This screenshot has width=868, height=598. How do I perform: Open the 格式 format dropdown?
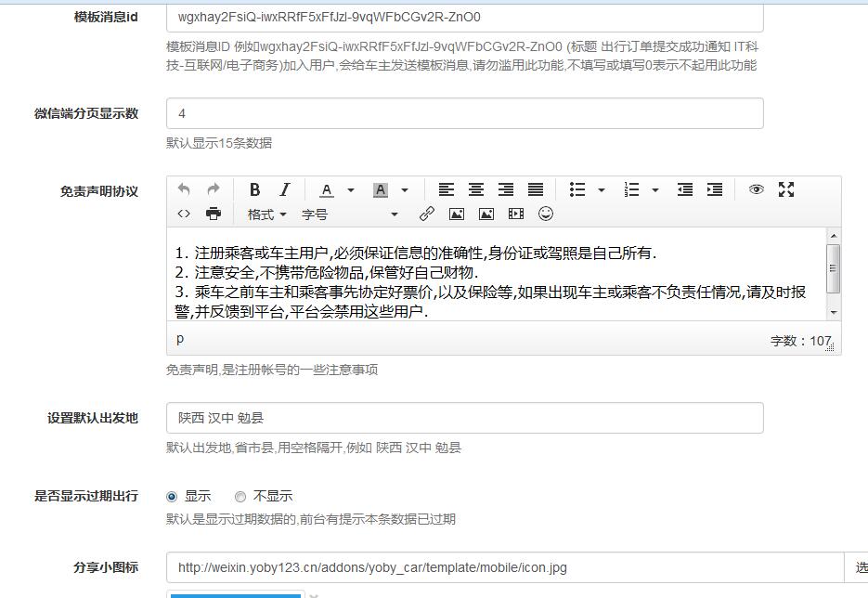click(x=266, y=214)
